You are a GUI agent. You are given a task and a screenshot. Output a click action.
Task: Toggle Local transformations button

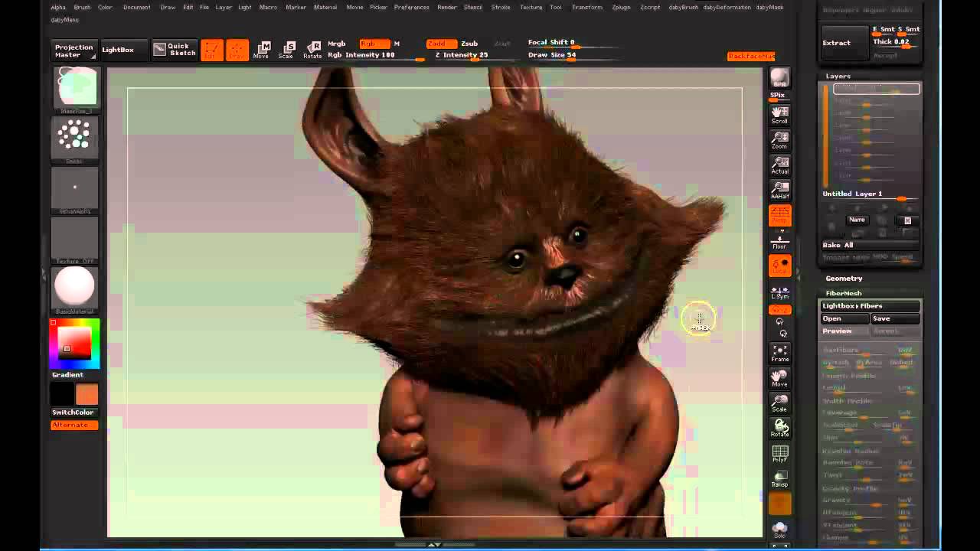pyautogui.click(x=779, y=266)
